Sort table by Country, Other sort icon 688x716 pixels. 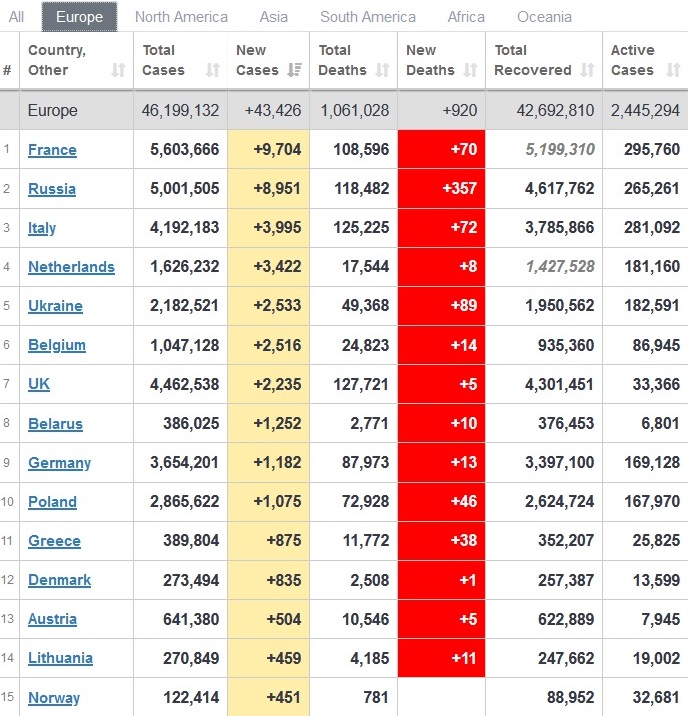pos(118,70)
